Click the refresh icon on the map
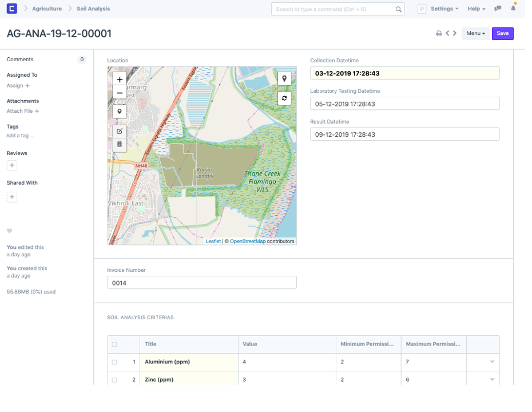This screenshot has width=532, height=412. [284, 98]
